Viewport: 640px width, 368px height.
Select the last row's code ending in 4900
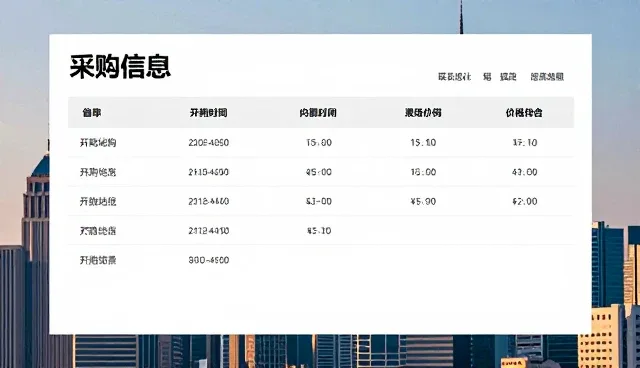point(209,260)
